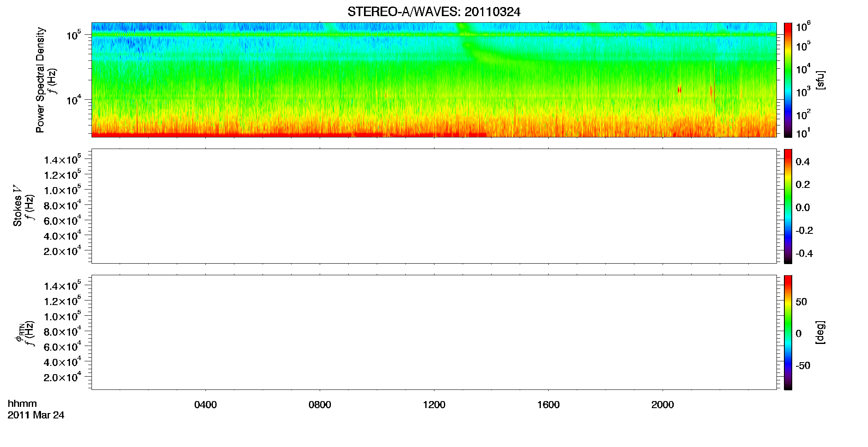
Task: Click the 1200 time tick label
Action: pyautogui.click(x=434, y=405)
